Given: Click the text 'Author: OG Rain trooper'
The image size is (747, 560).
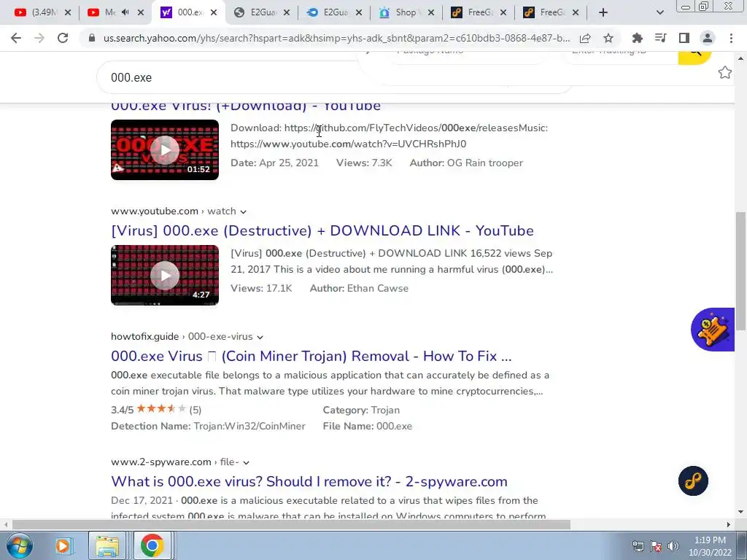Looking at the screenshot, I should [466, 163].
